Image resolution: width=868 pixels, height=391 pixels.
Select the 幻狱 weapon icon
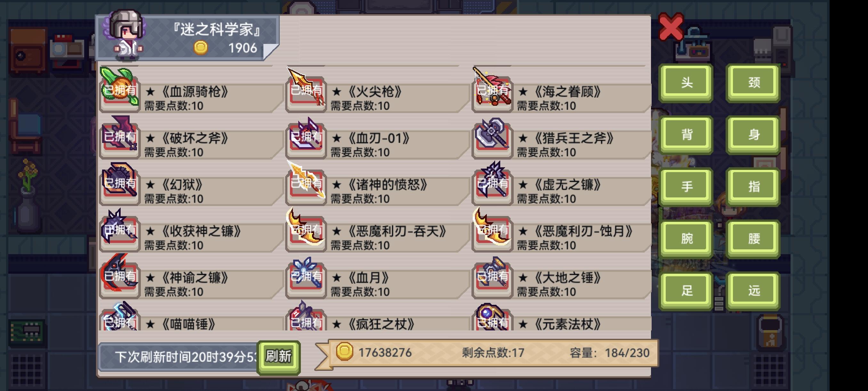click(120, 183)
